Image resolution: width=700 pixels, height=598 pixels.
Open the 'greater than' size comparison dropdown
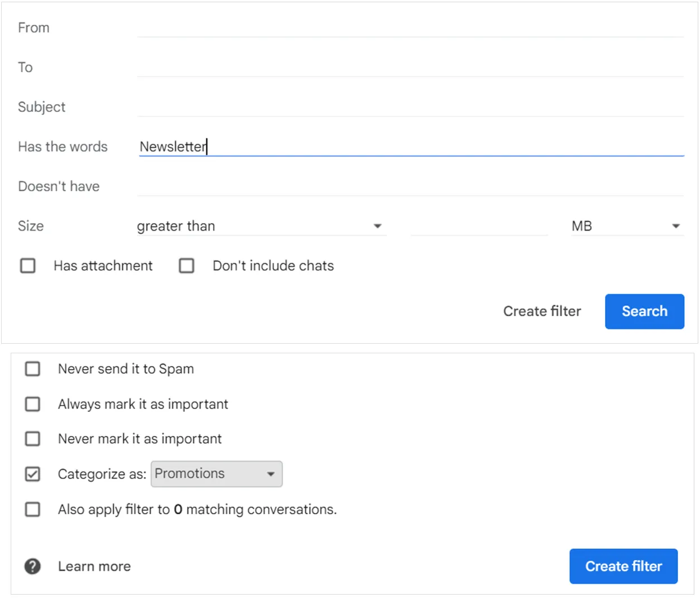point(261,226)
